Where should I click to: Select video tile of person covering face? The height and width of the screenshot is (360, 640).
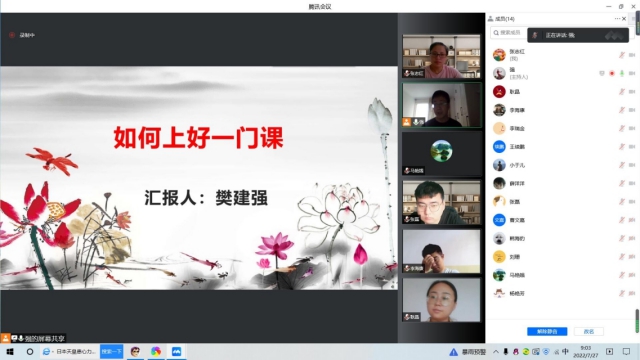441,251
